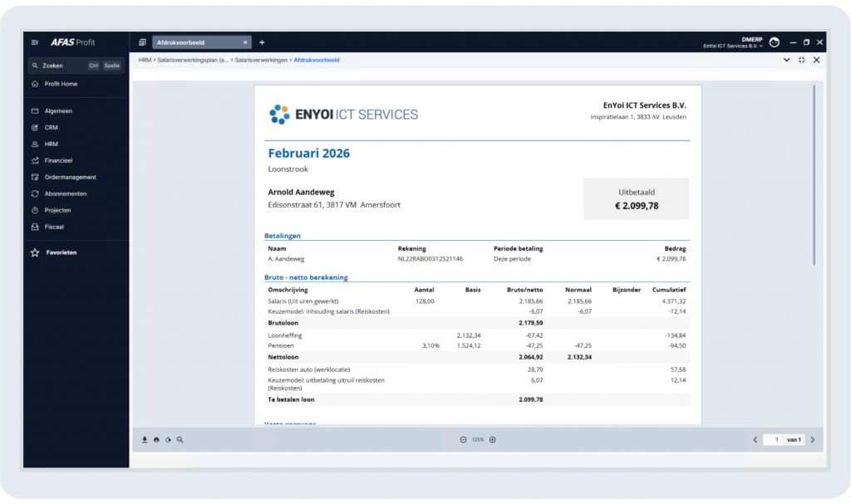The height and width of the screenshot is (504, 851).
Task: Click the Favorieten star icon
Action: coord(35,252)
